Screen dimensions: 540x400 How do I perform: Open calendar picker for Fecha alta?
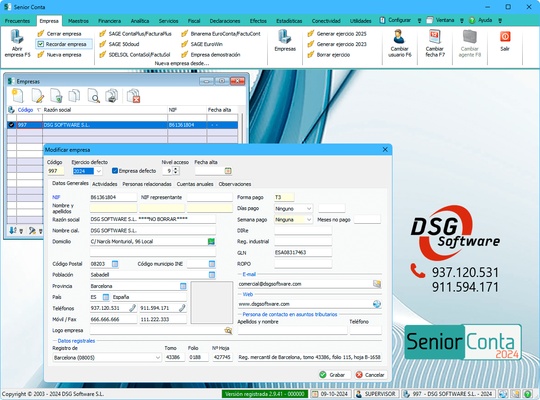[x=228, y=171]
